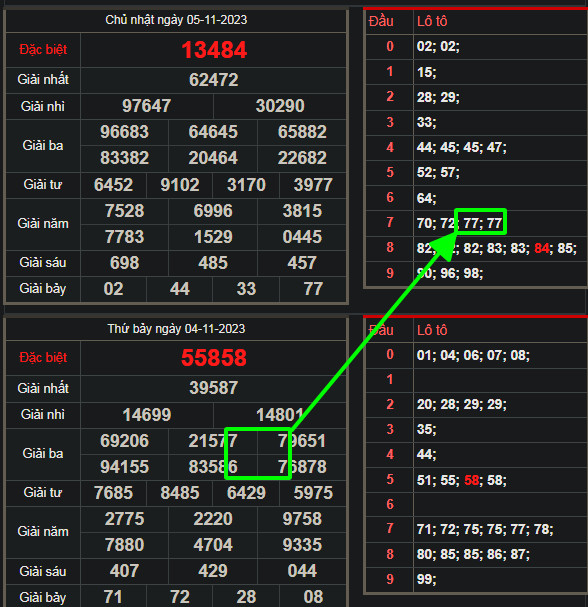Click second prize number 97647

[146, 106]
